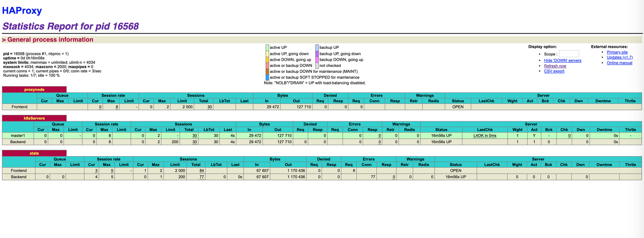
Task: Open the Updates (v1.7) link
Action: coord(619,57)
